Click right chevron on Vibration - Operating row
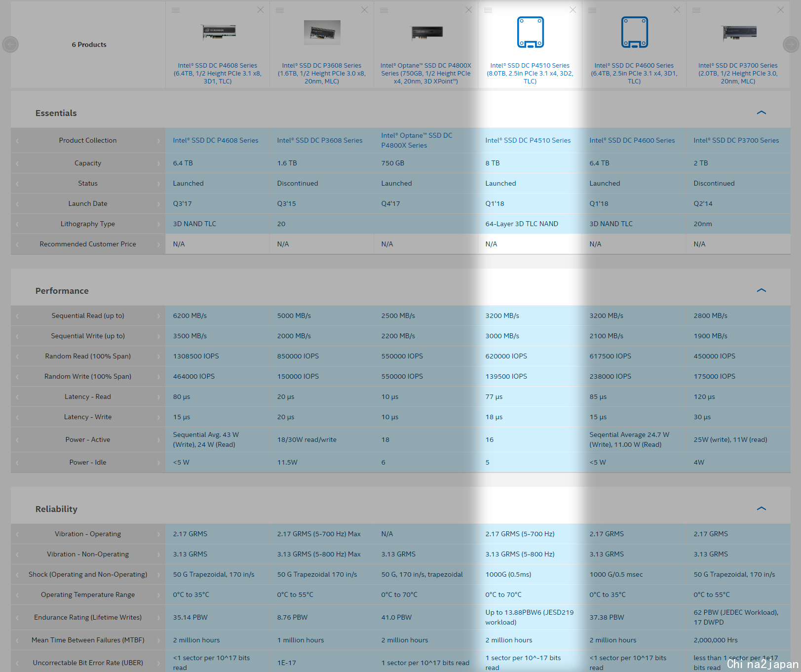 [x=158, y=534]
